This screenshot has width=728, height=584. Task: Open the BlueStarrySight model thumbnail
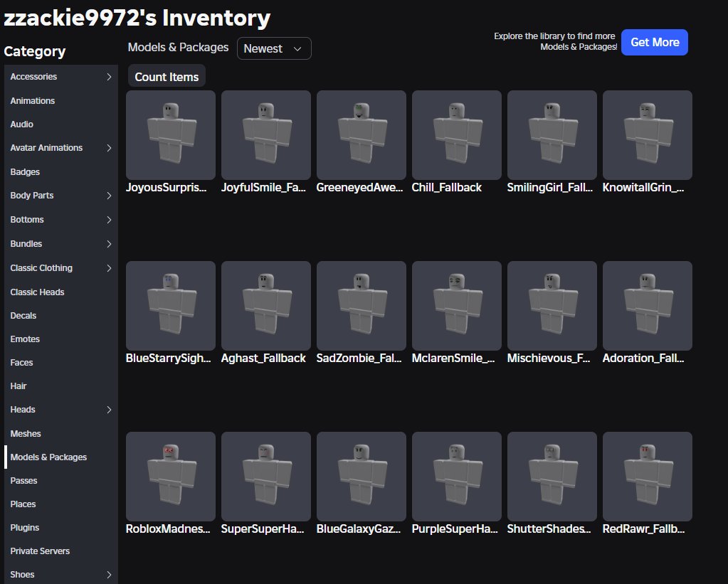point(170,306)
